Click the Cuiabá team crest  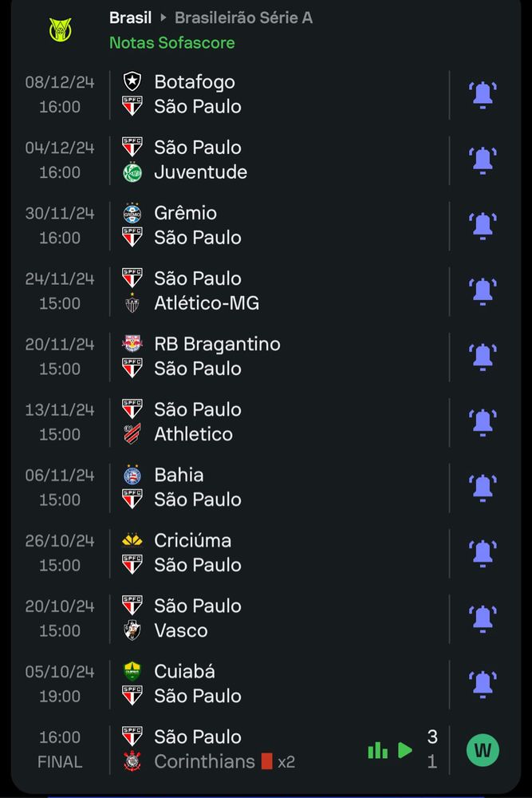[x=132, y=671]
